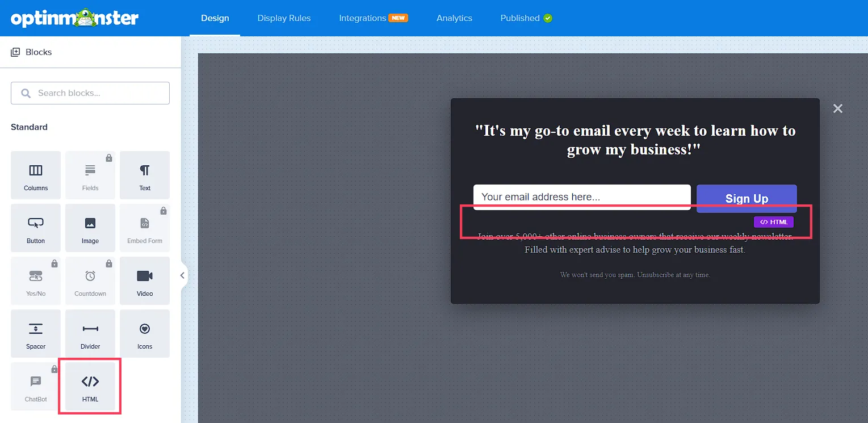The image size is (868, 423).
Task: Select the locked Embed Form block
Action: (145, 228)
